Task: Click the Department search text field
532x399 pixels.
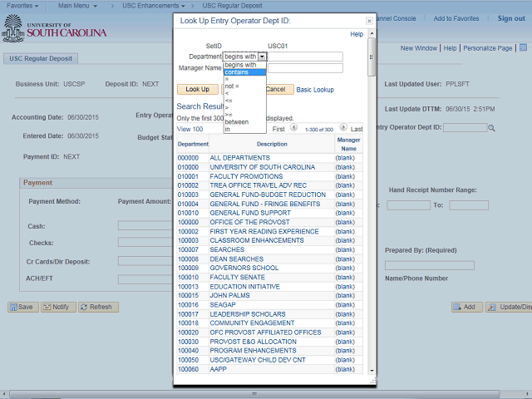Action: (x=305, y=57)
